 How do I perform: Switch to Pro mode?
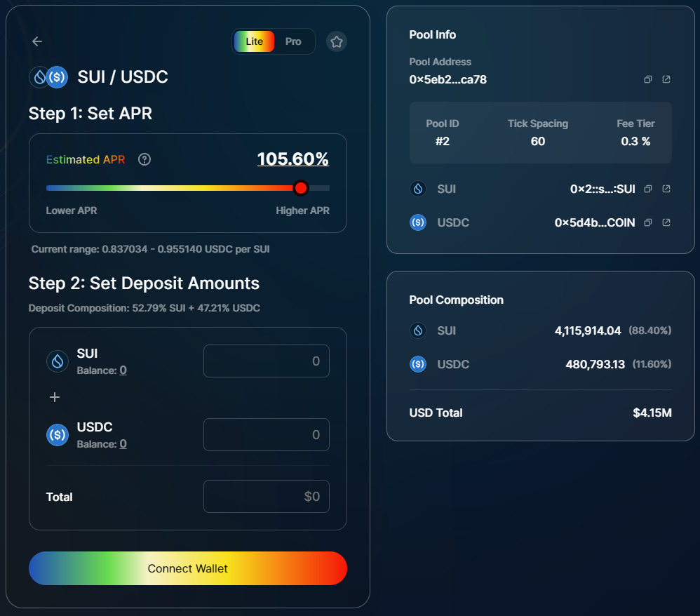(x=293, y=41)
